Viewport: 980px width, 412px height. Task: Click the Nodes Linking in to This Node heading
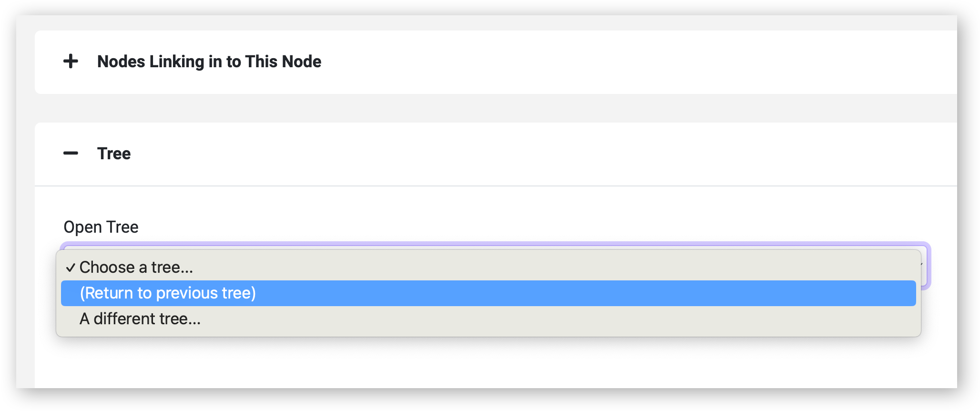pos(209,62)
